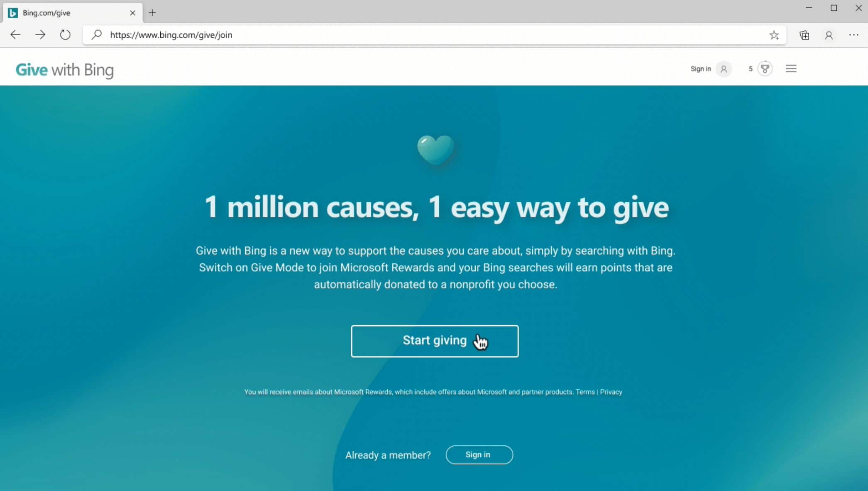Click the Sign in user profile icon
868x491 pixels.
[723, 69]
